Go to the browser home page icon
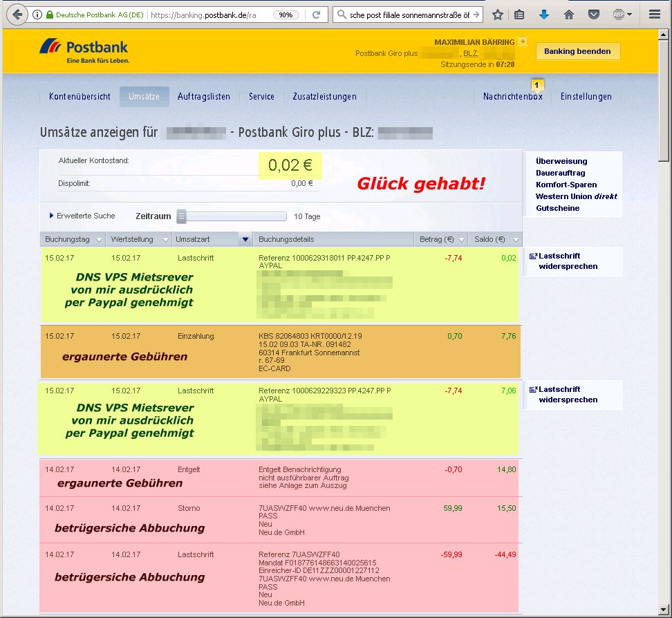This screenshot has height=618, width=672. pos(569,15)
